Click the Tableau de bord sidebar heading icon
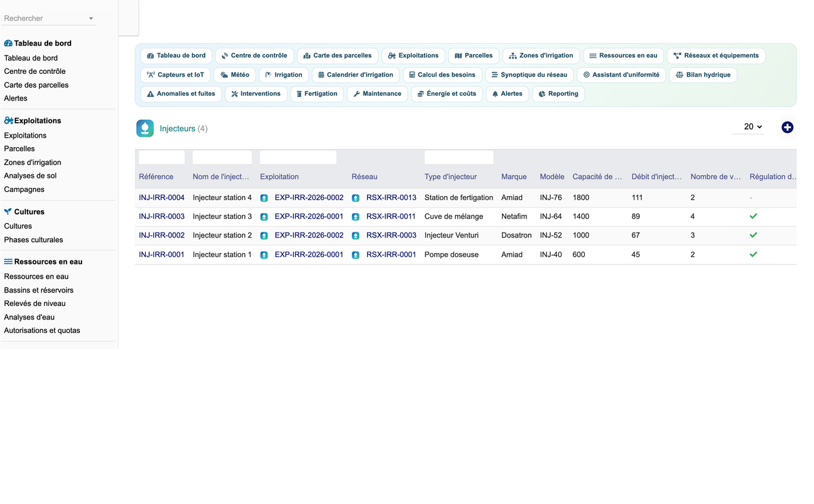The height and width of the screenshot is (504, 814). click(8, 43)
